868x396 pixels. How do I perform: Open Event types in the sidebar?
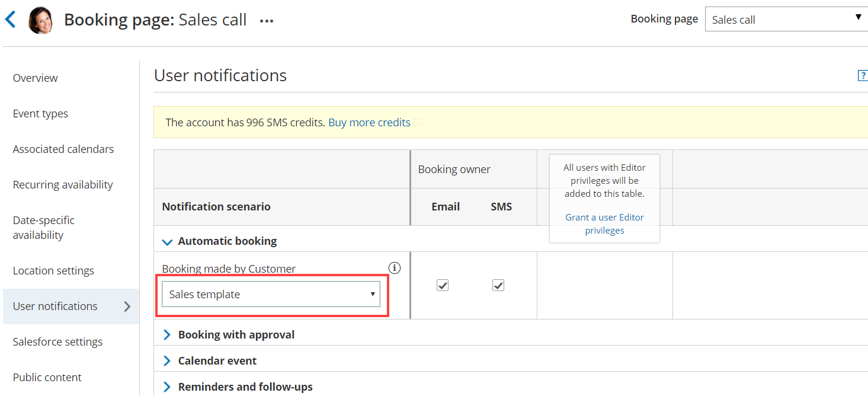[x=40, y=114]
